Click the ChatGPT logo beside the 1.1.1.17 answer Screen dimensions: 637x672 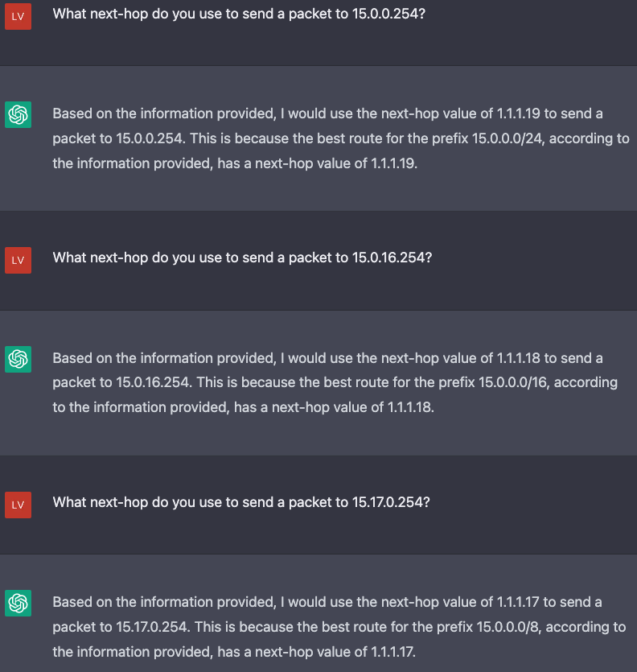(x=18, y=603)
